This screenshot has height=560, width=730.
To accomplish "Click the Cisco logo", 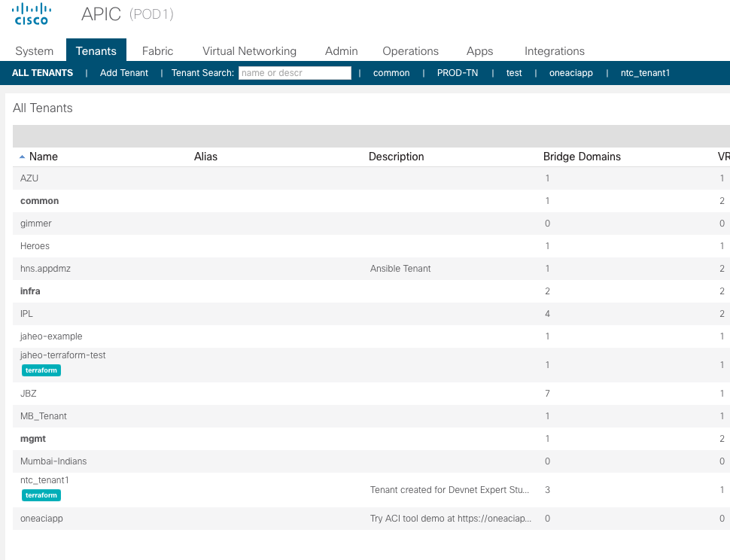I will point(31,14).
